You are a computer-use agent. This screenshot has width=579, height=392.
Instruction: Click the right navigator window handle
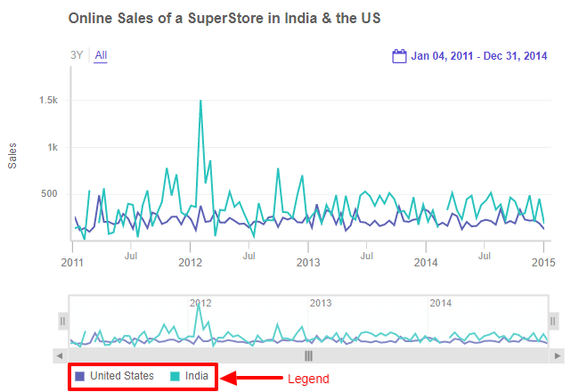pyautogui.click(x=553, y=321)
